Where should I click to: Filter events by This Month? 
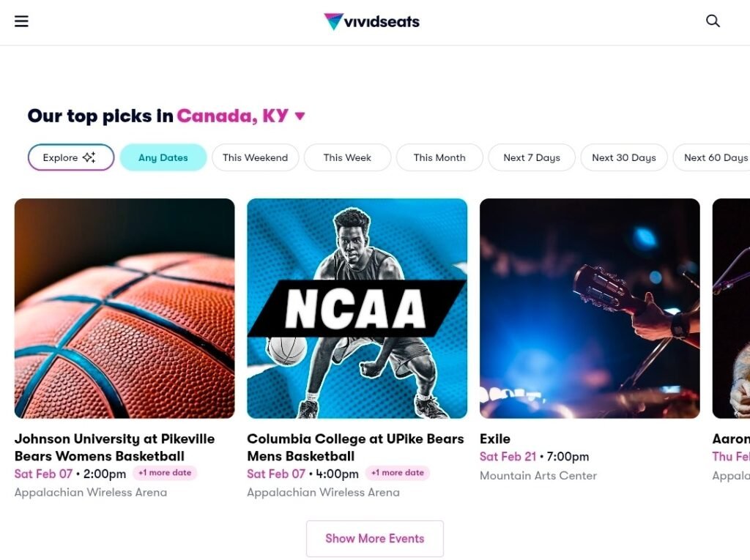tap(439, 157)
